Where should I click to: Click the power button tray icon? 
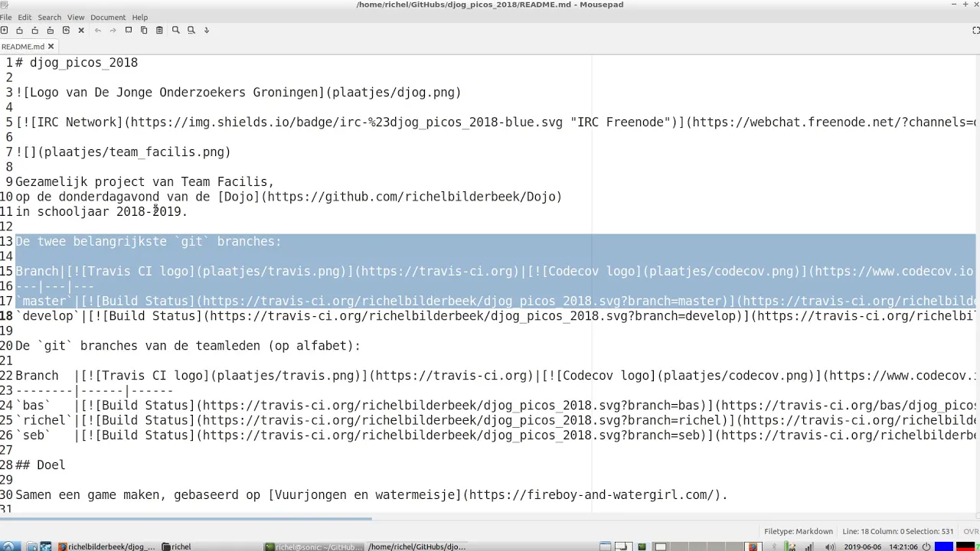[x=926, y=546]
